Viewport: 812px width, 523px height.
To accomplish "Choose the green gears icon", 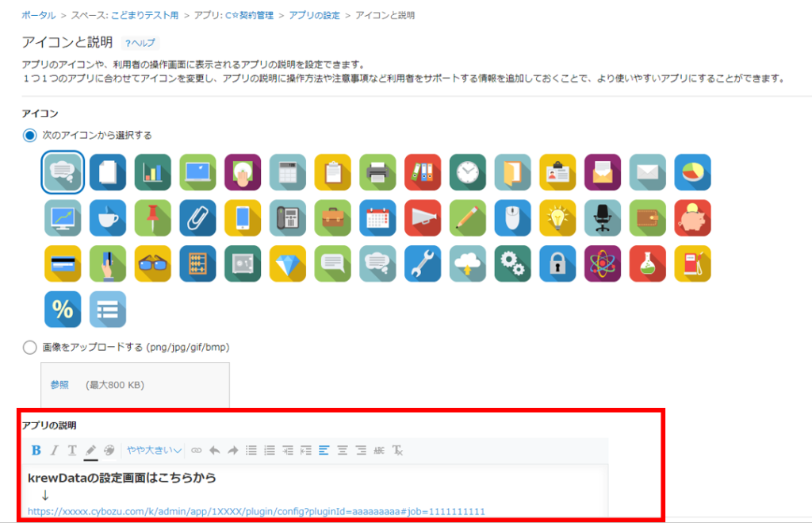I will click(513, 263).
